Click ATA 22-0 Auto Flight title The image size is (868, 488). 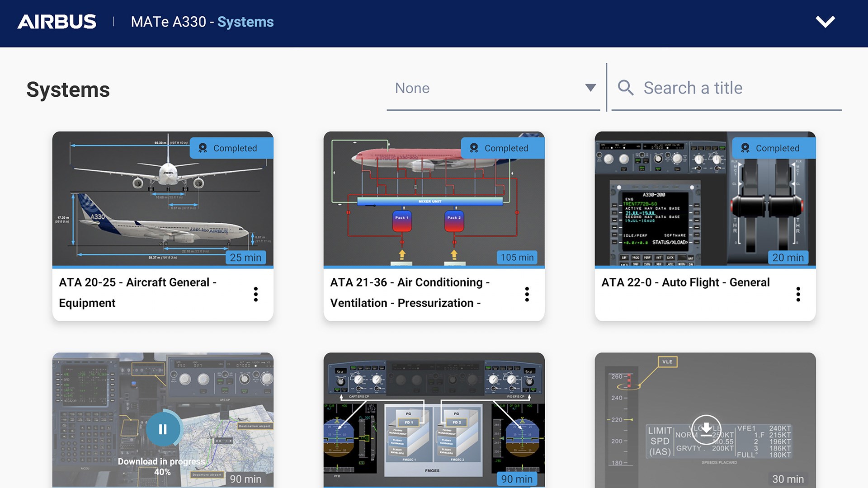point(685,282)
